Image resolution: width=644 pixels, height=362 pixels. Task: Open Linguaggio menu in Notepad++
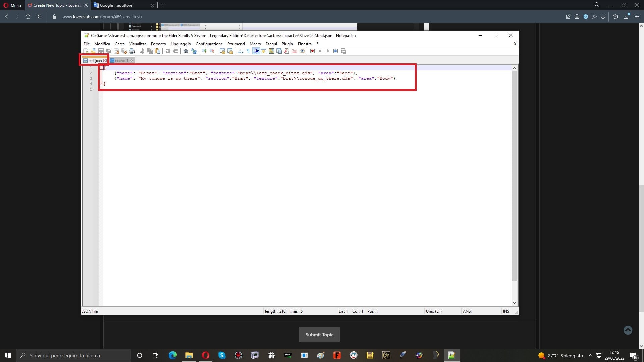(x=180, y=44)
